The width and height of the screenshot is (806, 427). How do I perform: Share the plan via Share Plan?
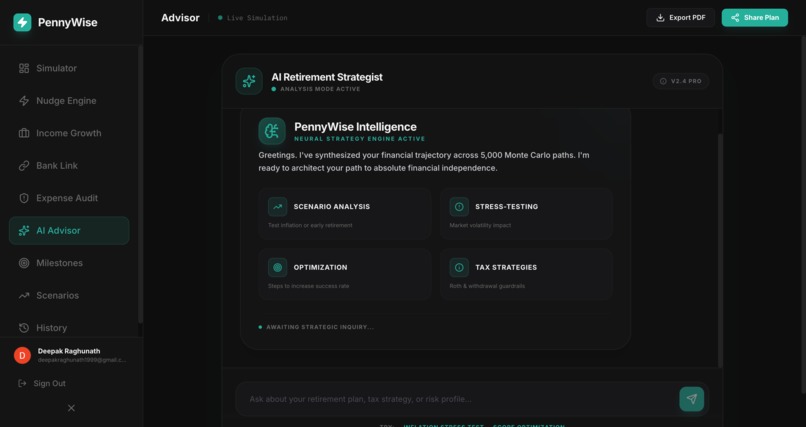pyautogui.click(x=755, y=17)
